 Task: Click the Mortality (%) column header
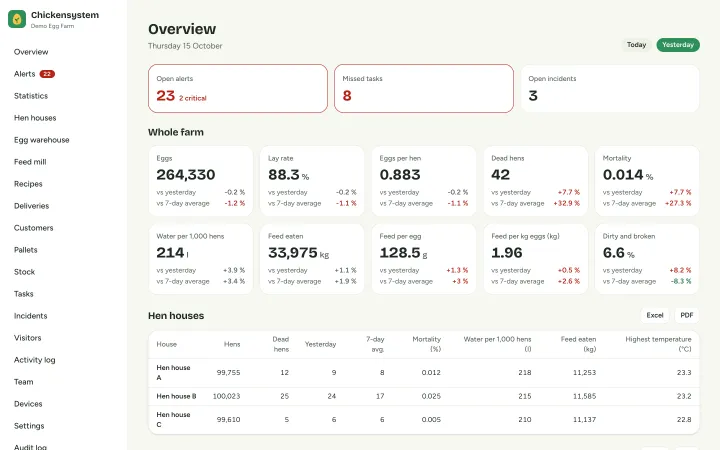tap(427, 344)
